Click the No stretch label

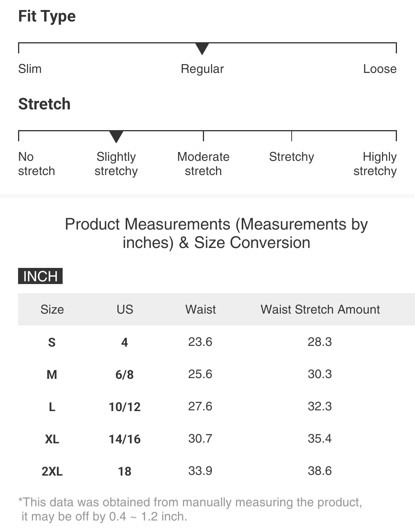(37, 164)
